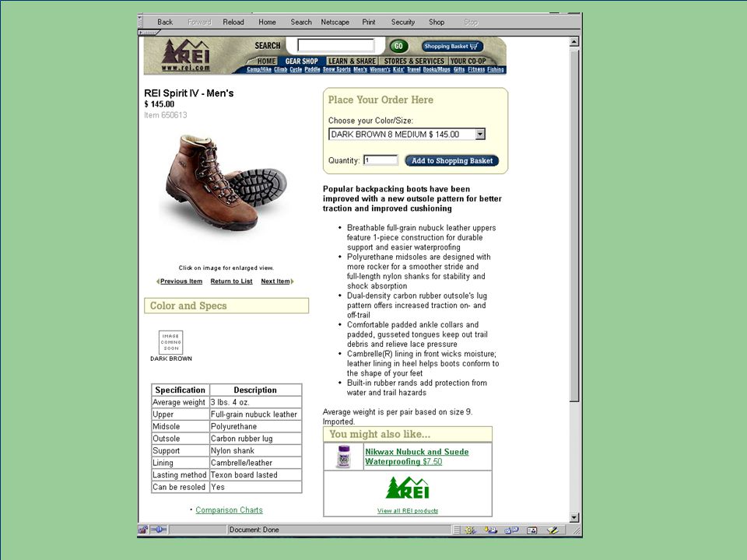The height and width of the screenshot is (560, 747).
Task: Click the Nikwax bottle thumbnail
Action: (x=343, y=457)
